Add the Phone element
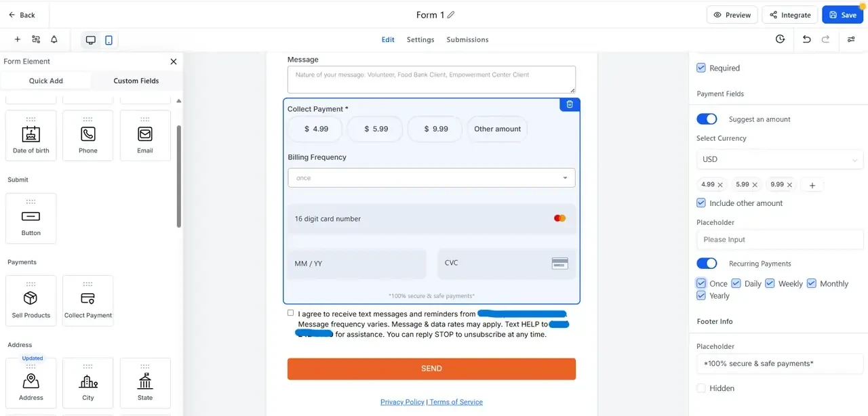868x416 pixels. pyautogui.click(x=88, y=136)
